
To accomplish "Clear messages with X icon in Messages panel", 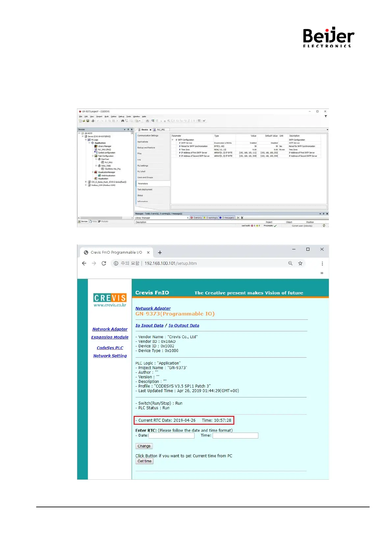I will pos(238,218).
